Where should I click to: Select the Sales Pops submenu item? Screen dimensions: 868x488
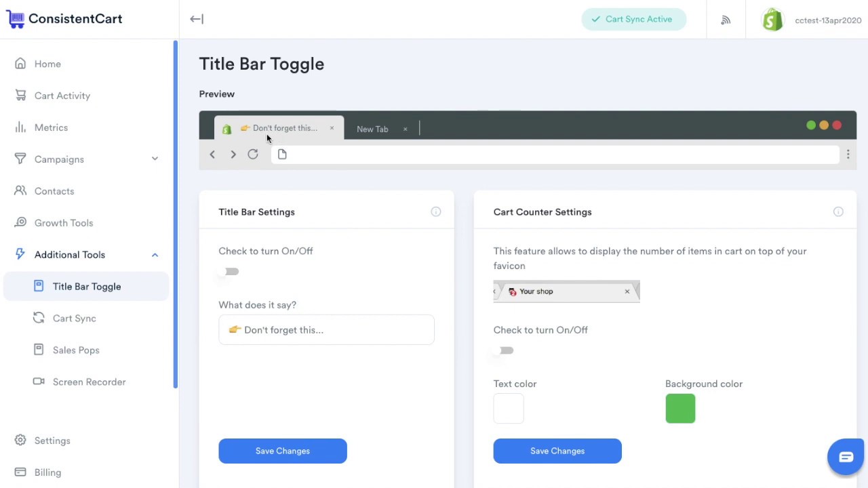click(x=76, y=350)
